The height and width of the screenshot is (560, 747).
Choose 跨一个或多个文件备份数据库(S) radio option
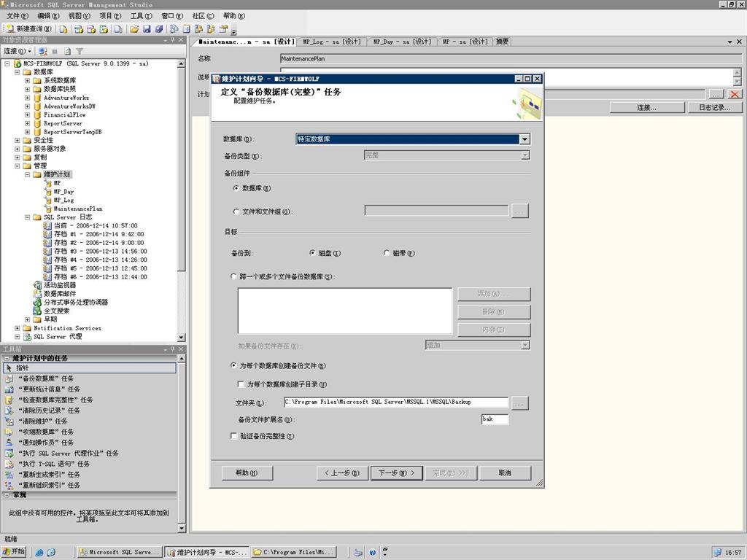click(x=233, y=276)
